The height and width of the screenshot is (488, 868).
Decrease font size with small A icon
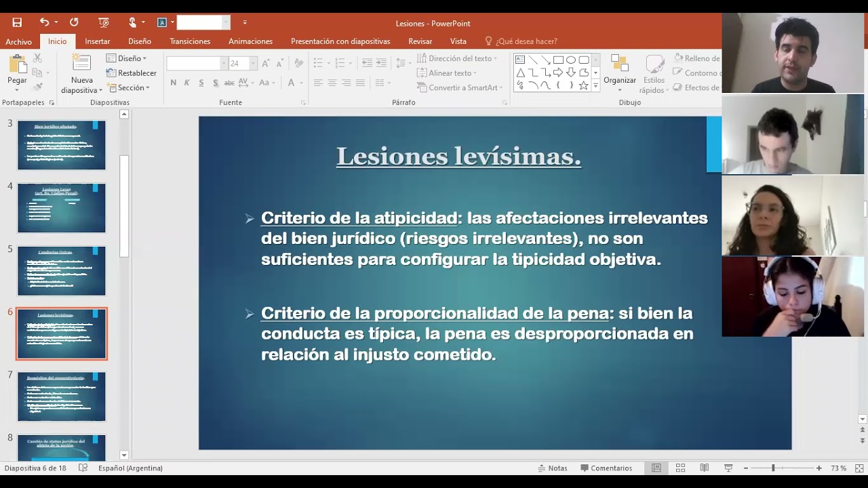(x=280, y=63)
